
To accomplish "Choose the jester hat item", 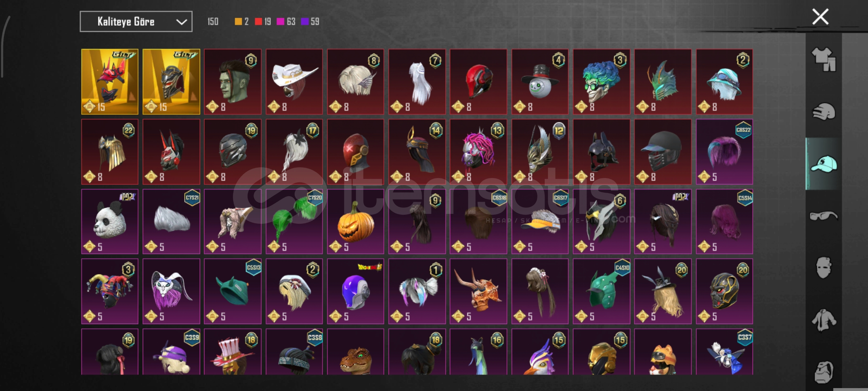I will pos(110,291).
